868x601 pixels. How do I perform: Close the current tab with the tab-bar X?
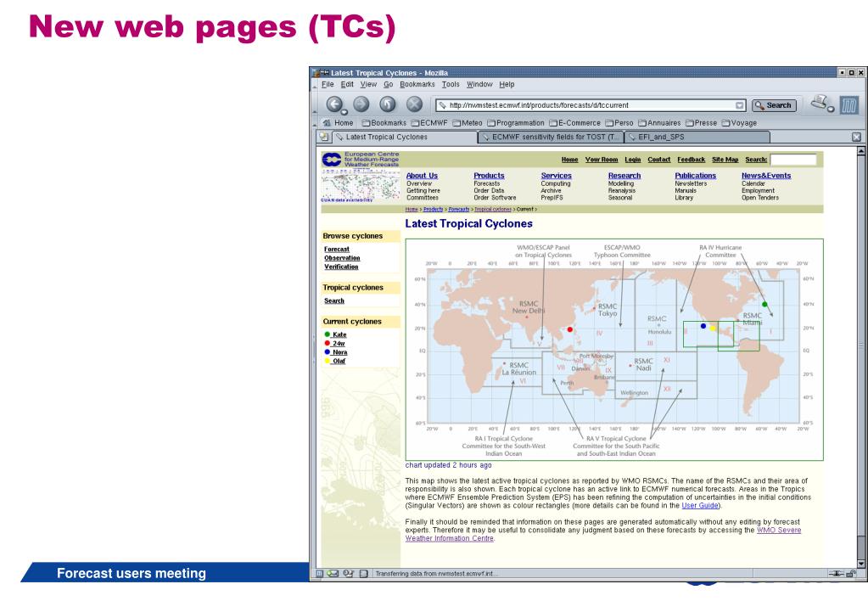pyautogui.click(x=856, y=137)
